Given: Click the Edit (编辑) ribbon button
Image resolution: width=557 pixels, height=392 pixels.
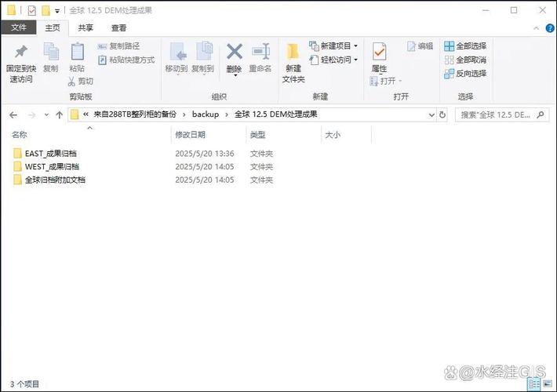Looking at the screenshot, I should [x=420, y=45].
